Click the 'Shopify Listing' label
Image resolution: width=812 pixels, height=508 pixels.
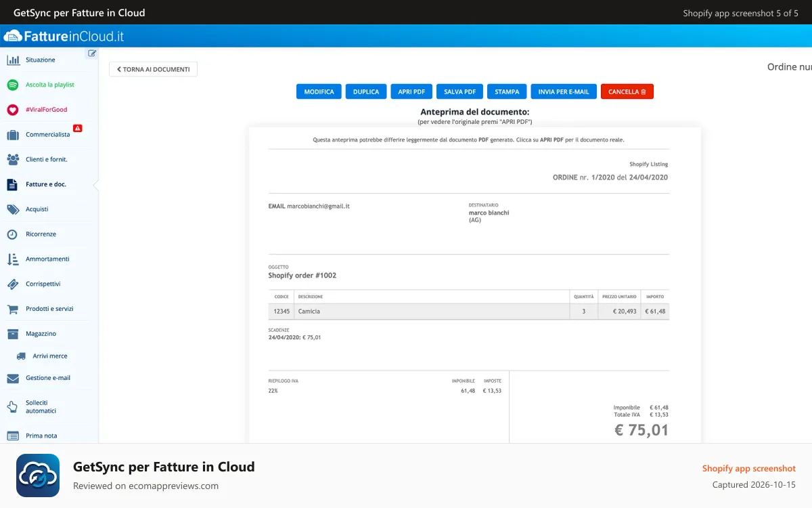649,165
